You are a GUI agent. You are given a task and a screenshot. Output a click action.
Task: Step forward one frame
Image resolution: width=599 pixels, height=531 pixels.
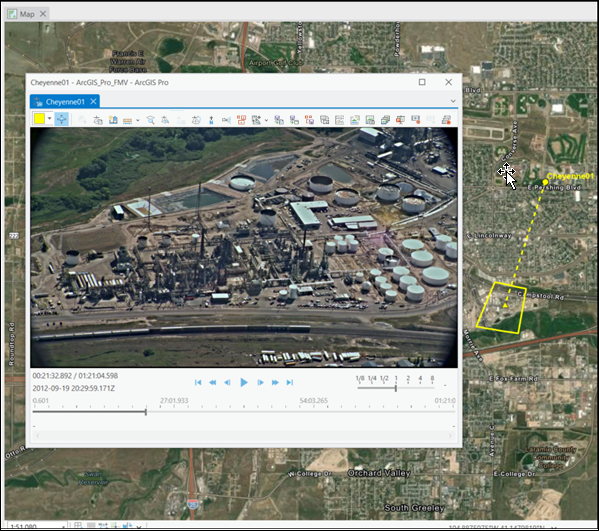click(x=260, y=382)
